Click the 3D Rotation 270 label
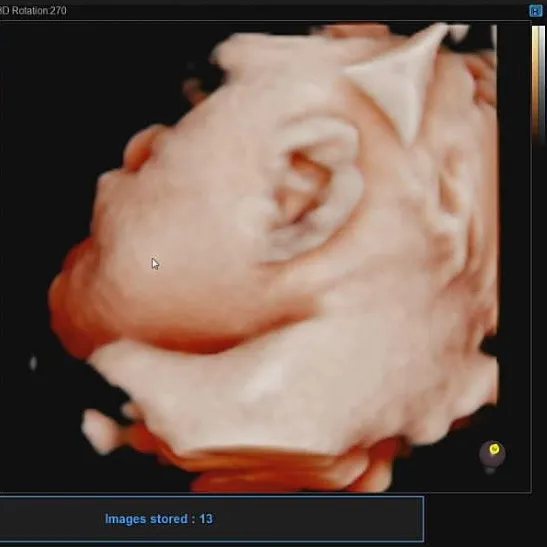 [33, 11]
